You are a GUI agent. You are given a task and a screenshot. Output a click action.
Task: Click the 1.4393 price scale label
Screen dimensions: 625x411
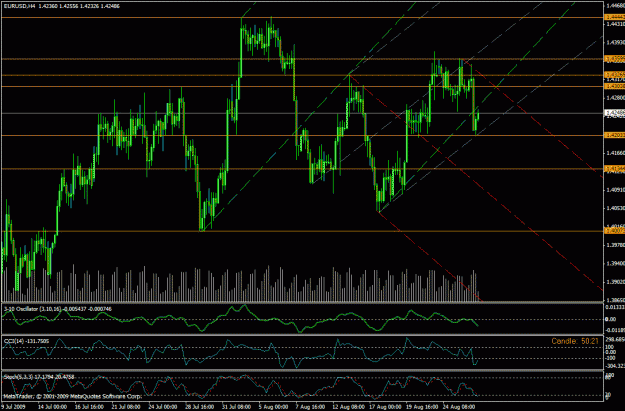pyautogui.click(x=615, y=42)
